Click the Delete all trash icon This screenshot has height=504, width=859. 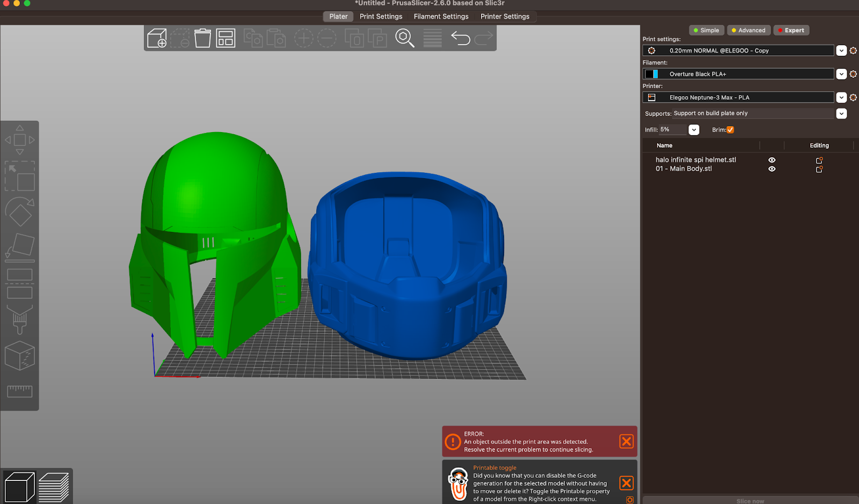pos(202,38)
